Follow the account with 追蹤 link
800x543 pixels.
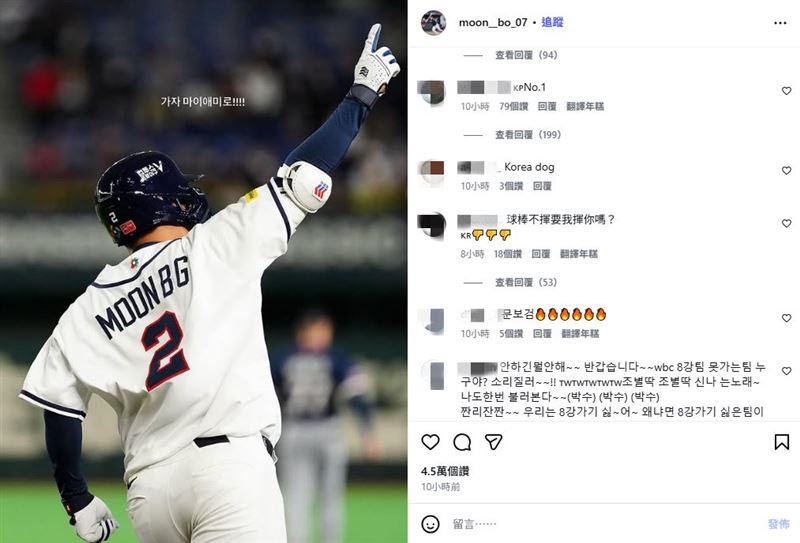coord(552,22)
